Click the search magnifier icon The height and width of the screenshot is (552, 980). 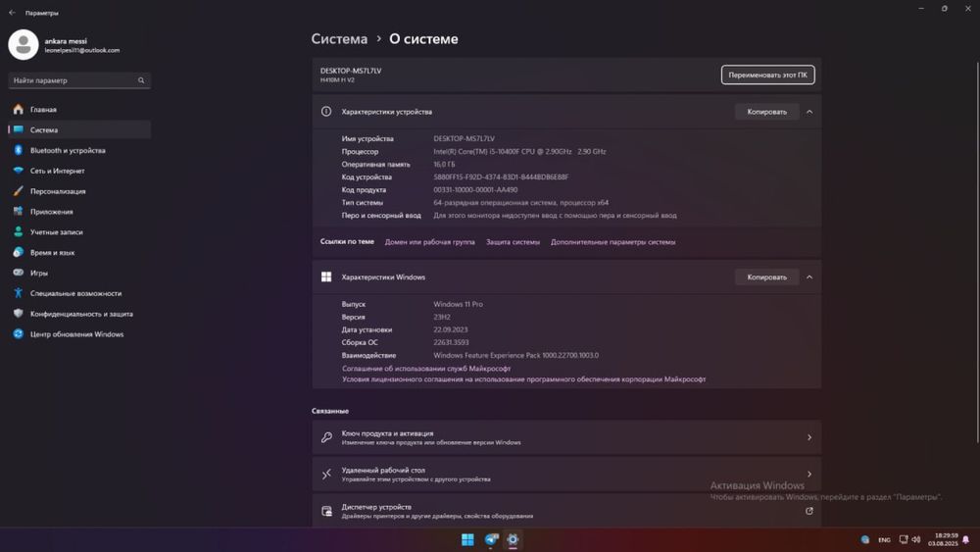(x=141, y=80)
